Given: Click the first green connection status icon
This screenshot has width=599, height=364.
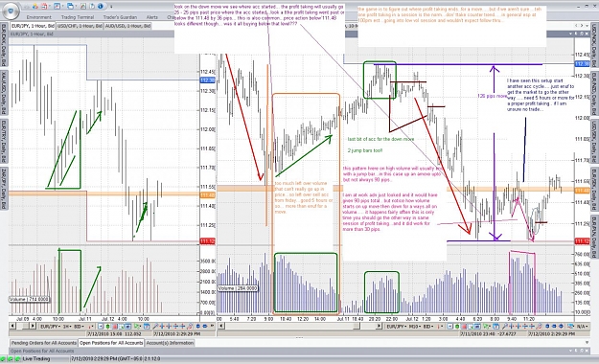Looking at the screenshot, I should pos(3,359).
